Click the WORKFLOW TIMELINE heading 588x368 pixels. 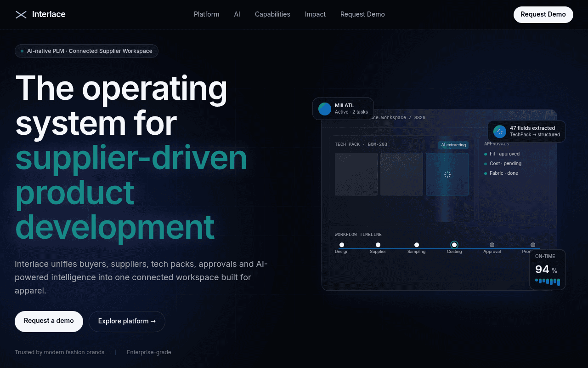(x=358, y=235)
